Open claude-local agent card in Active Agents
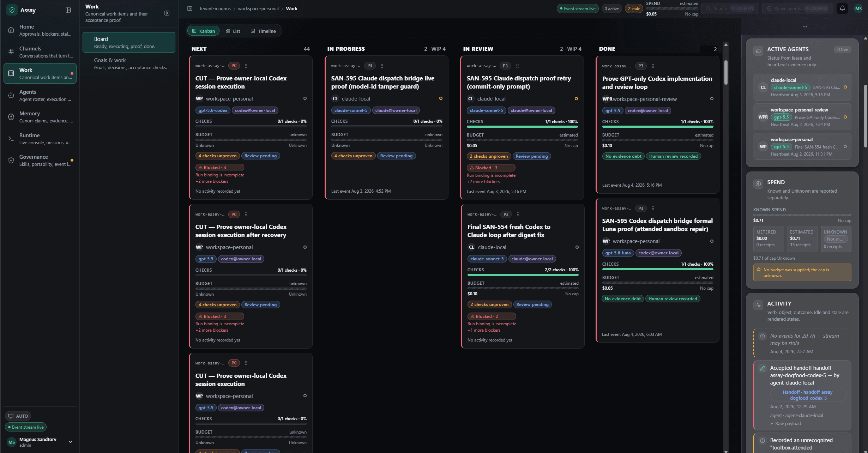The height and width of the screenshot is (453, 868). [x=802, y=87]
